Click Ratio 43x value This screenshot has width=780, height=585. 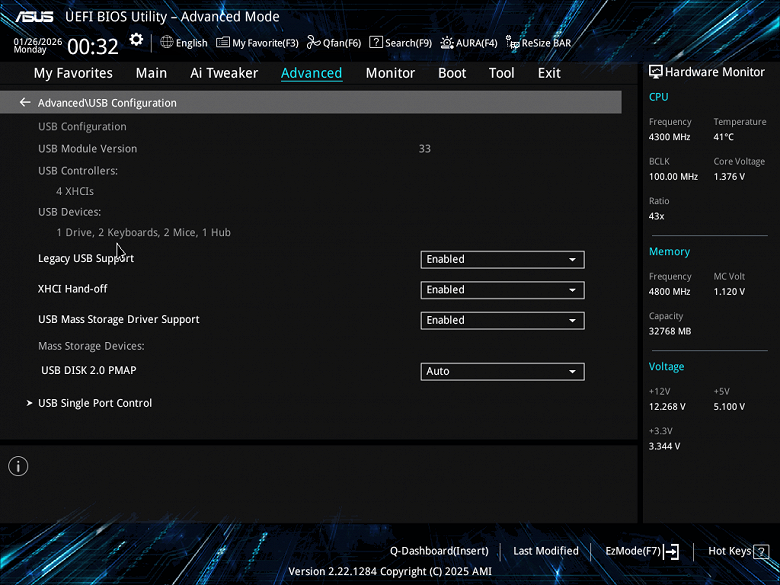(657, 216)
